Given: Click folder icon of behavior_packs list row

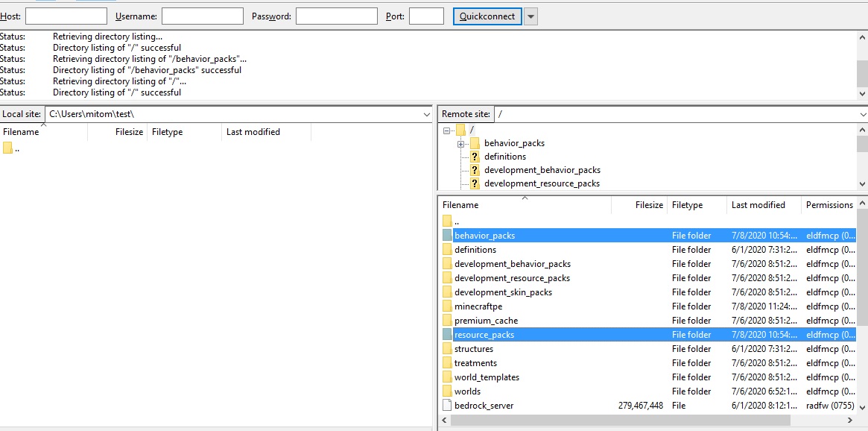Looking at the screenshot, I should (x=447, y=236).
